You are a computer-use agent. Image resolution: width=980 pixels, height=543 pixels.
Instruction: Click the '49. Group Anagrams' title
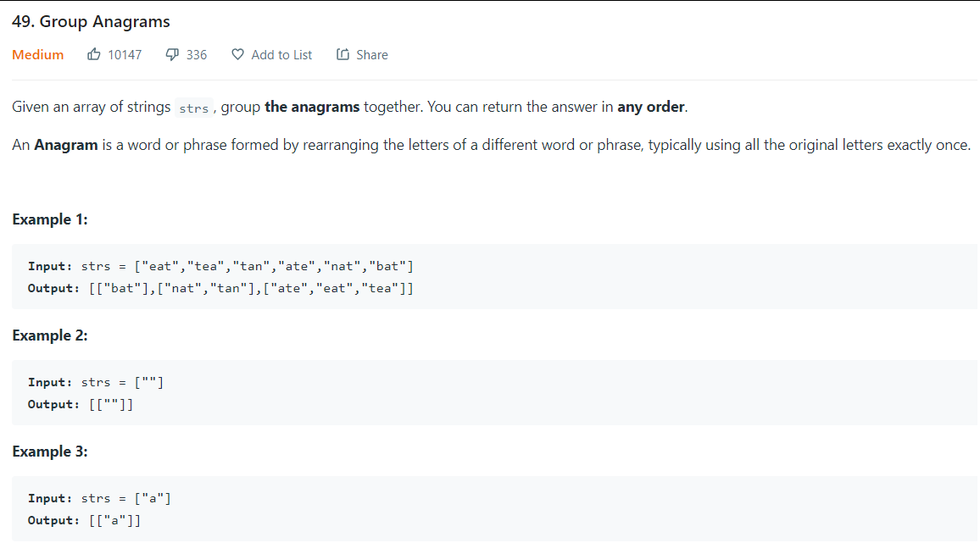91,21
